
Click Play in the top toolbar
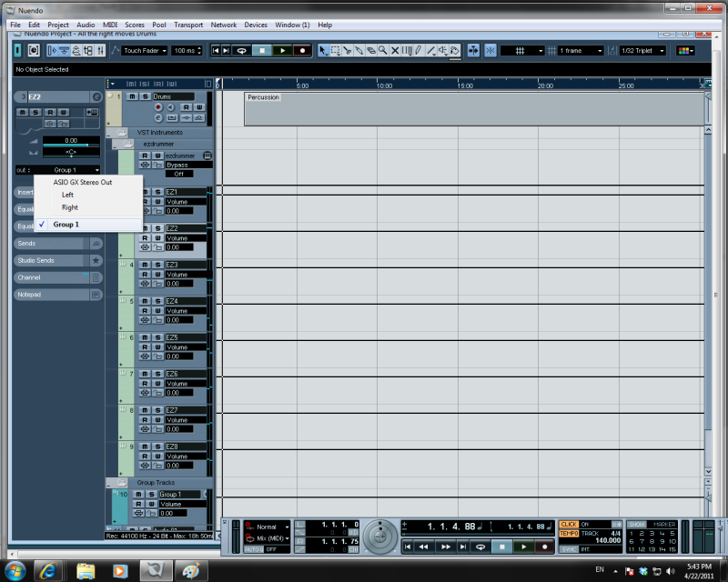[x=282, y=51]
